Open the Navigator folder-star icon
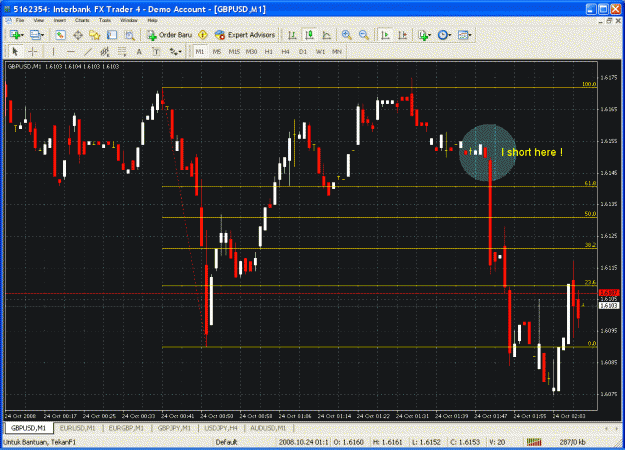The height and width of the screenshot is (450, 625). 95,35
